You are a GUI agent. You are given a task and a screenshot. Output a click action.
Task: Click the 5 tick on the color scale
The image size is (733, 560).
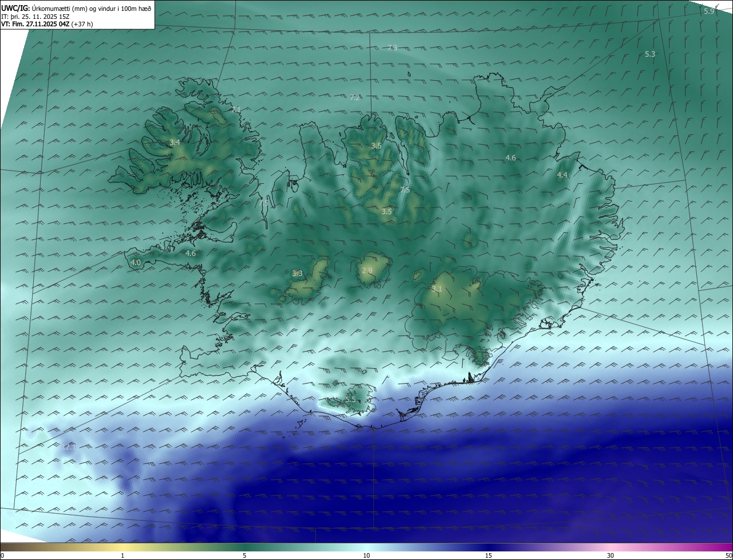pyautogui.click(x=245, y=555)
